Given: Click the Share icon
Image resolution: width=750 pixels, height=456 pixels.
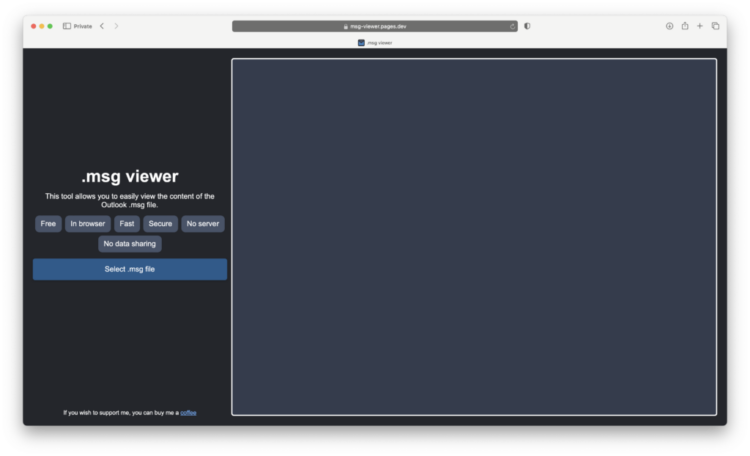Looking at the screenshot, I should pyautogui.click(x=685, y=26).
